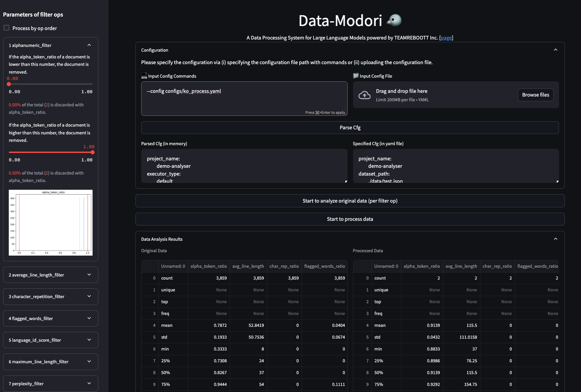Click the Parse Cfg button
This screenshot has width=581, height=392.
point(350,128)
